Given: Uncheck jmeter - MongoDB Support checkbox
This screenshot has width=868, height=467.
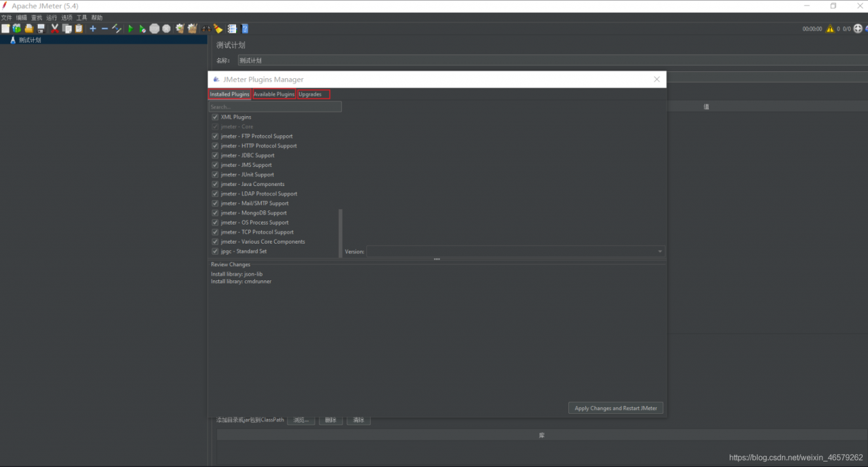Looking at the screenshot, I should (215, 212).
